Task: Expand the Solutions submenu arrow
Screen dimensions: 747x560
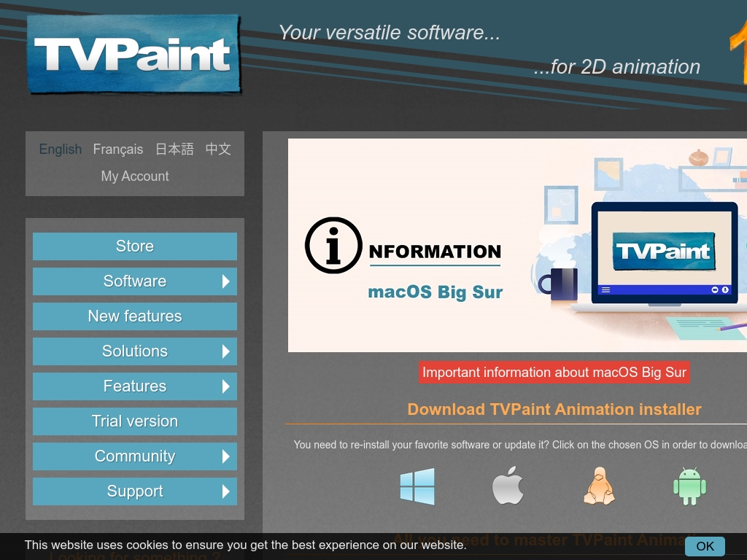Action: (x=226, y=351)
